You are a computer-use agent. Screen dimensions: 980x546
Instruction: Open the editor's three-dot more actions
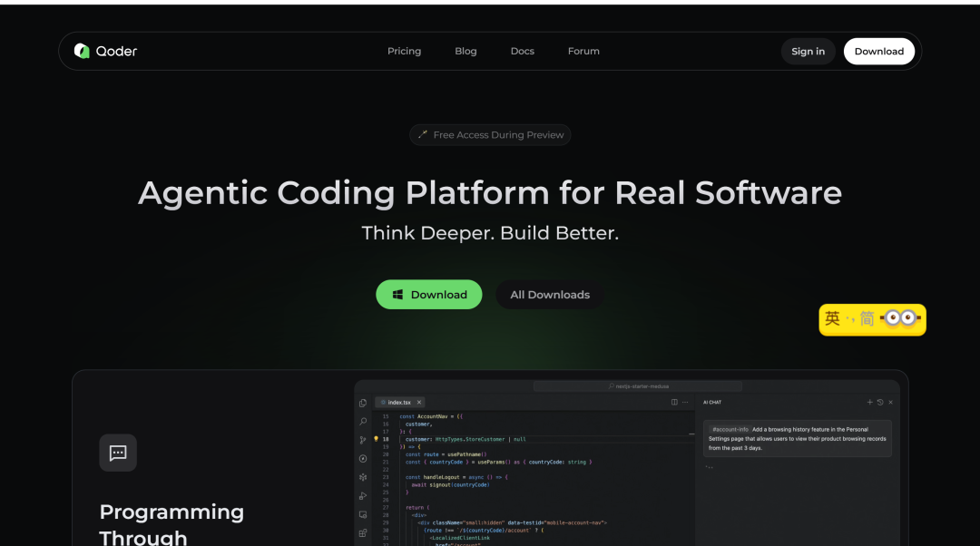685,403
